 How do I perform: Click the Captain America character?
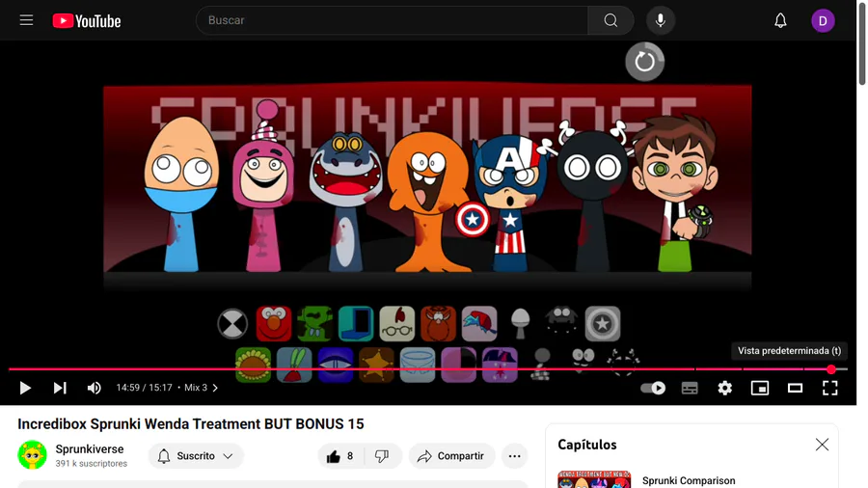[x=509, y=203]
